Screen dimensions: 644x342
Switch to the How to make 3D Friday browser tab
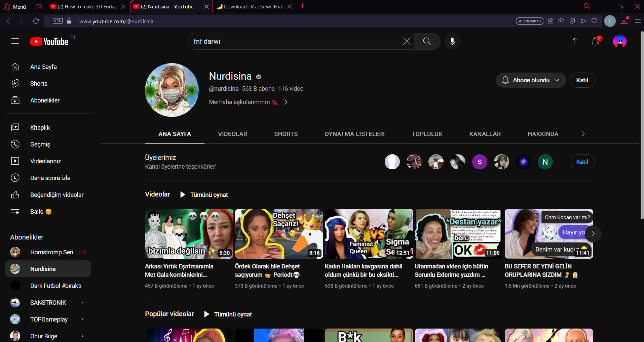(x=87, y=6)
